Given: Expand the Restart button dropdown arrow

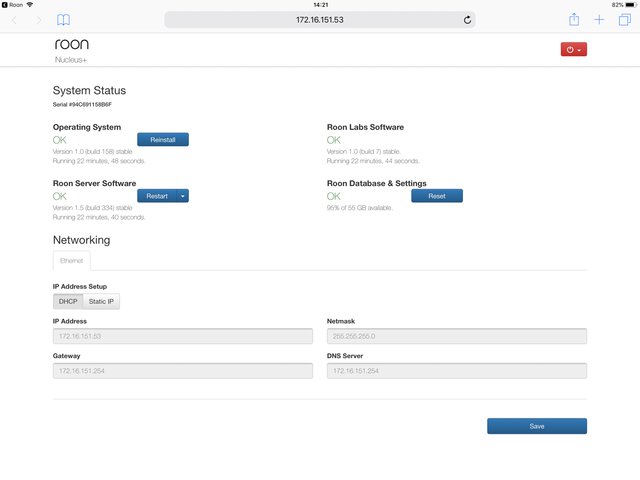Looking at the screenshot, I should [183, 196].
